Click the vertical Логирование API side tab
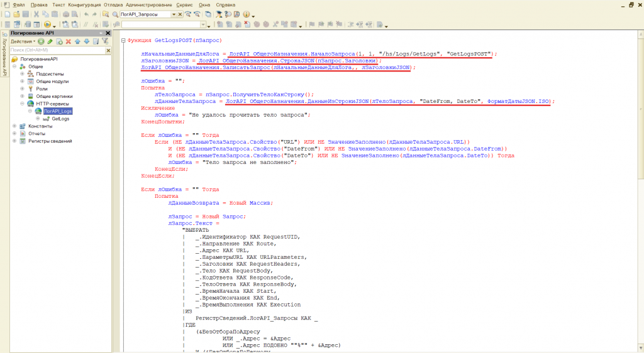The height and width of the screenshot is (353, 644). (x=4, y=54)
